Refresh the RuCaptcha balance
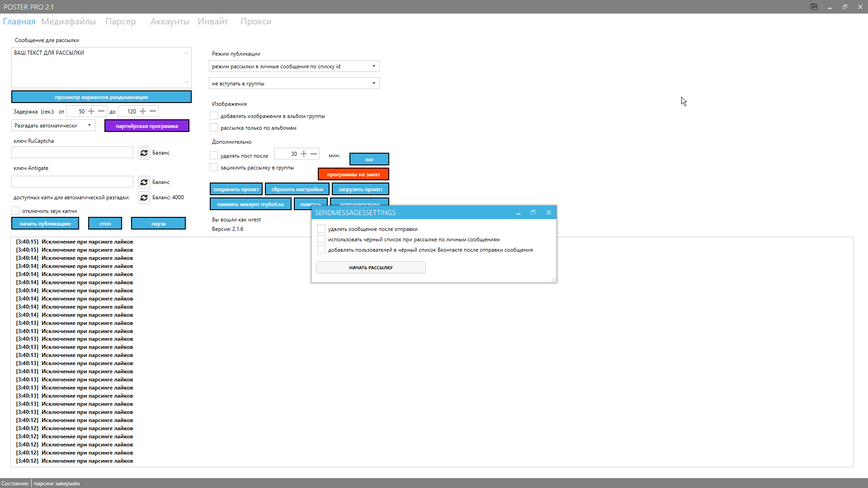This screenshot has width=868, height=488. [x=144, y=153]
